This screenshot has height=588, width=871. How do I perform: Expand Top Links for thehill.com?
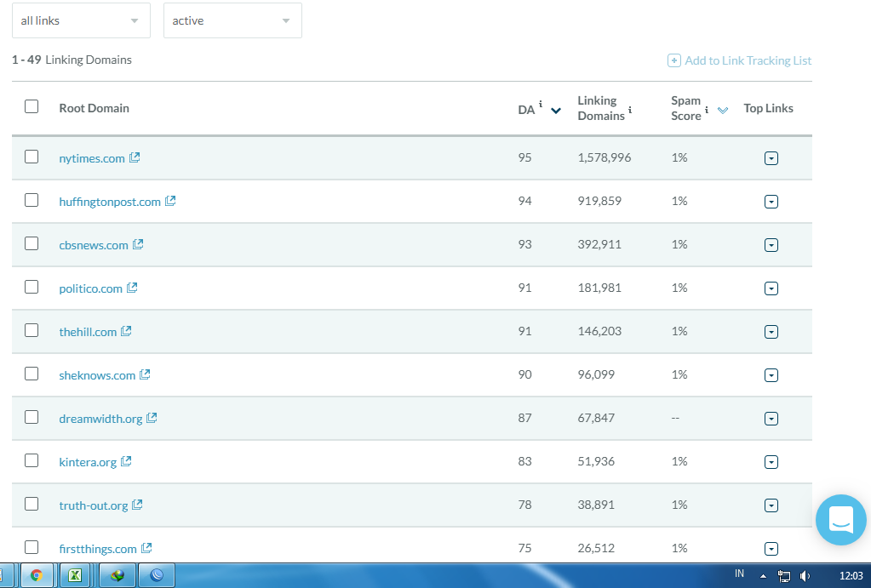pos(771,332)
